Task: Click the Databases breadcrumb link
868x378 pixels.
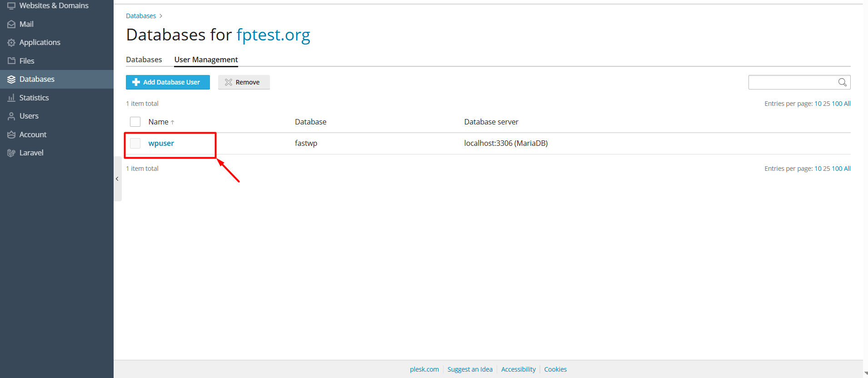Action: 141,16
